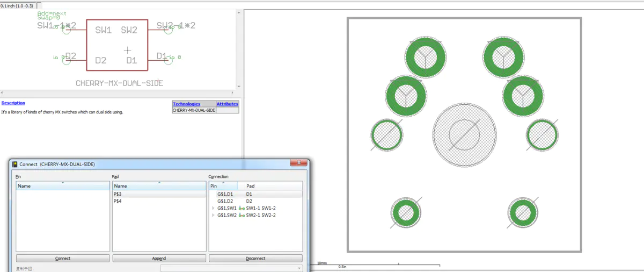Click the Connect button
Image resolution: width=644 pixels, height=272 pixels.
[x=63, y=258]
